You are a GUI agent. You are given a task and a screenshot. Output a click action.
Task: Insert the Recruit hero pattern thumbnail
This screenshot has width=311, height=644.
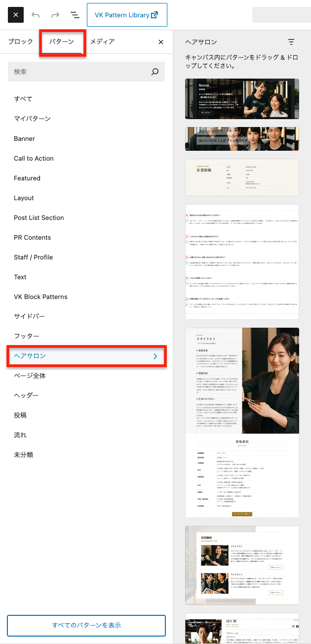coord(242,99)
